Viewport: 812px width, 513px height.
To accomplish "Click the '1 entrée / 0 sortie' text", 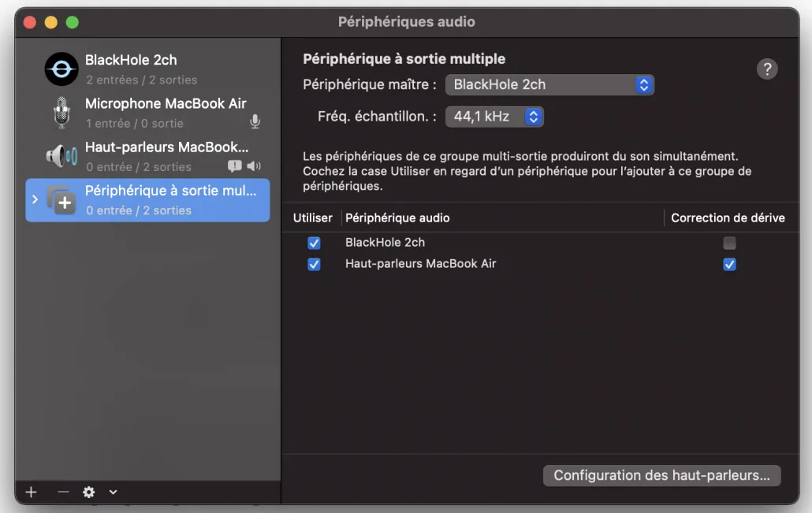I will pyautogui.click(x=135, y=123).
